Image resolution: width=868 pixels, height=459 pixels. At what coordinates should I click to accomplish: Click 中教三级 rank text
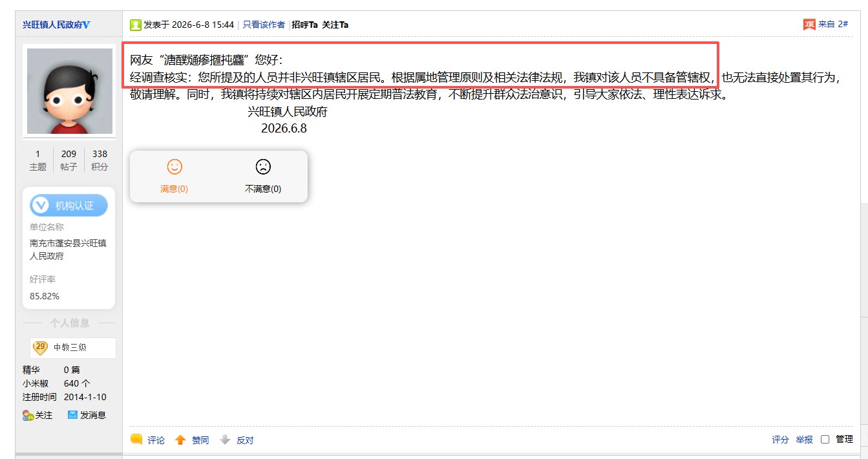coord(70,347)
